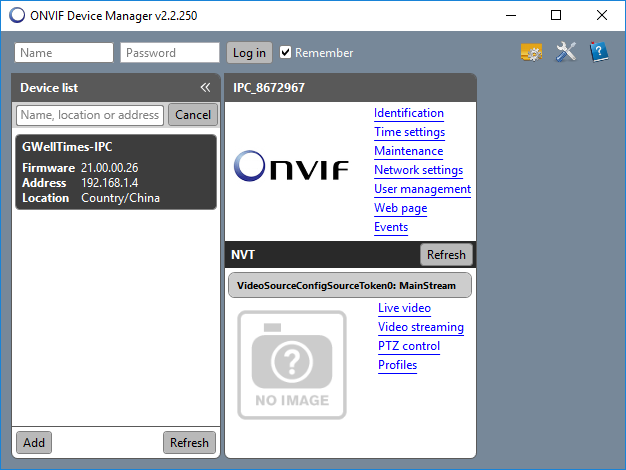Viewport: 626px width, 470px height.
Task: Open Network settings
Action: tap(418, 170)
